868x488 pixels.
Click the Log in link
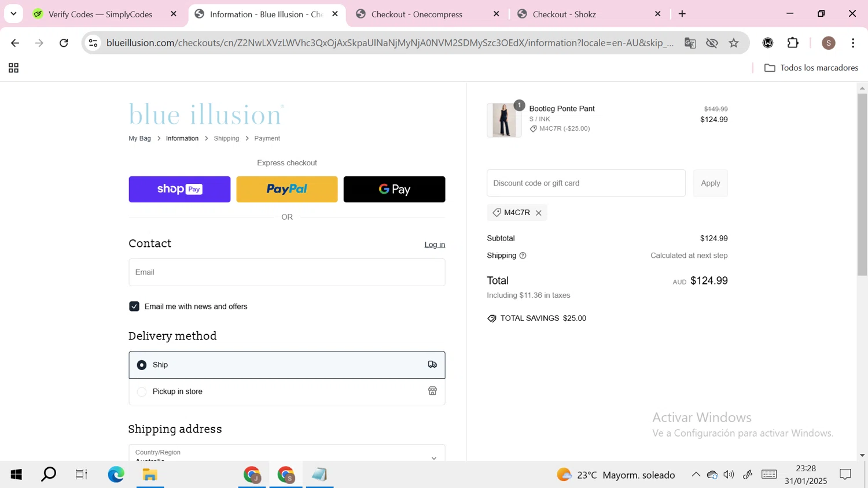coord(435,245)
